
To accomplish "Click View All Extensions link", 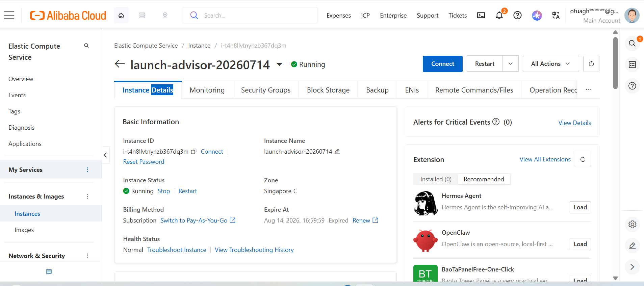I will (545, 159).
